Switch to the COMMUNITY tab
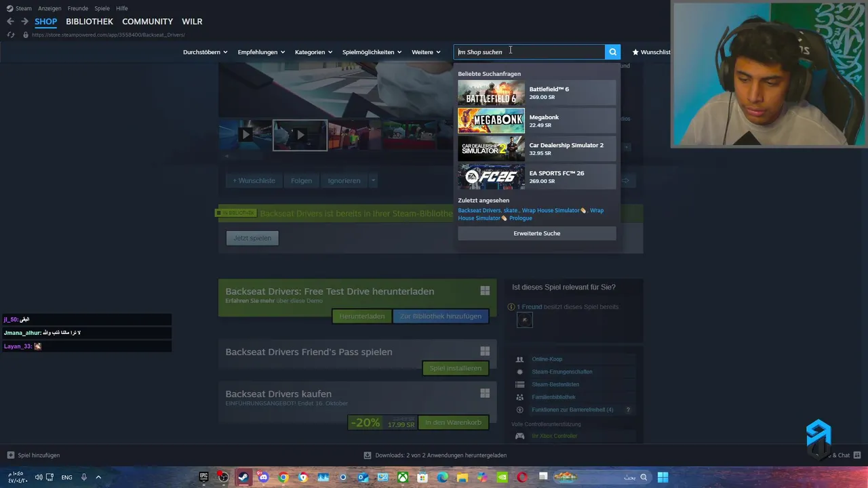The image size is (868, 488). click(147, 22)
